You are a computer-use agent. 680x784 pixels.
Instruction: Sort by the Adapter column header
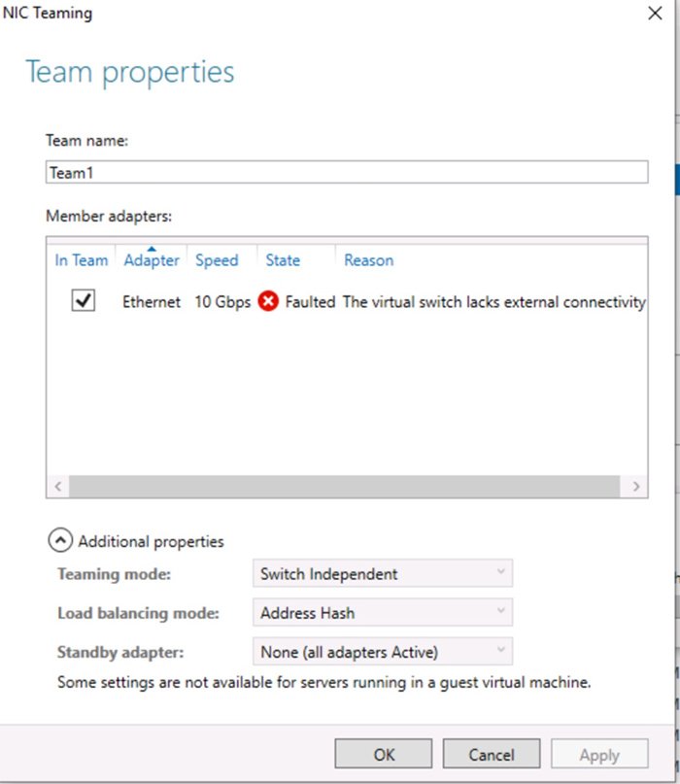[152, 260]
